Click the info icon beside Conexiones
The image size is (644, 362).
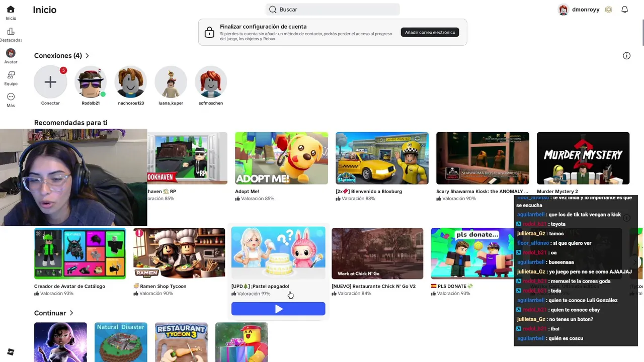coord(626,56)
